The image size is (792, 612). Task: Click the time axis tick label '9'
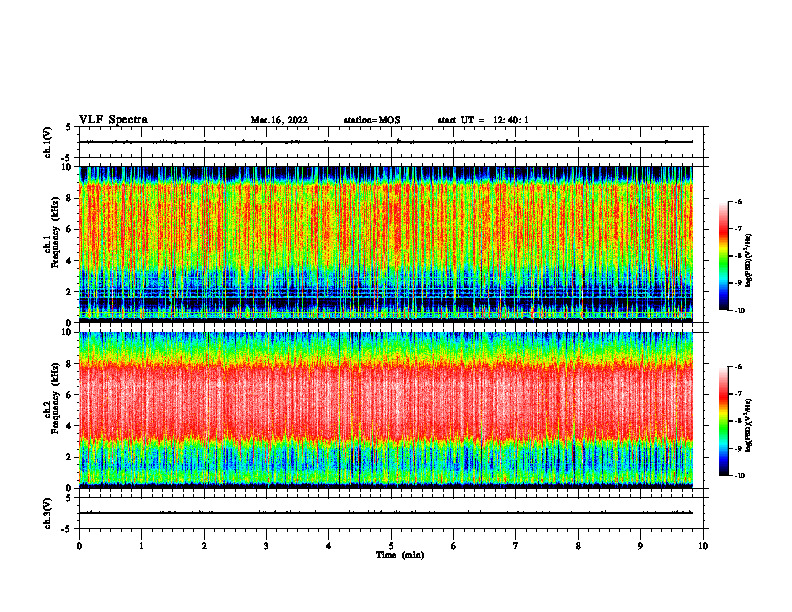(x=640, y=546)
